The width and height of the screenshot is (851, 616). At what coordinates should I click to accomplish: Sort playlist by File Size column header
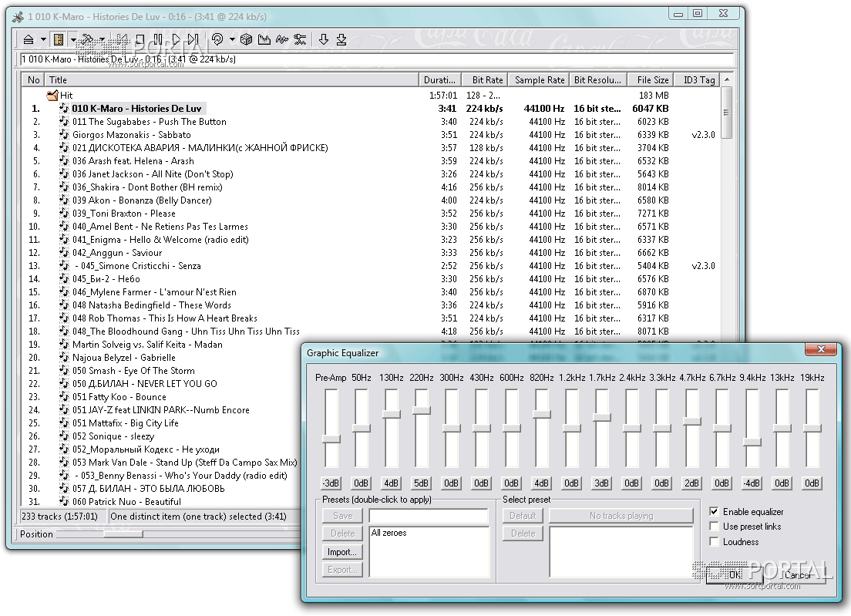(x=652, y=79)
